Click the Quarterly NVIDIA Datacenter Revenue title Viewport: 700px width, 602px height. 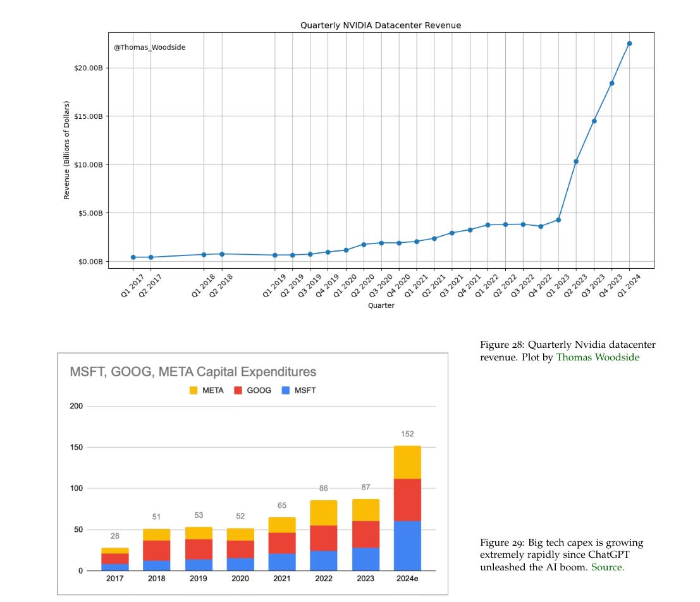tap(381, 25)
